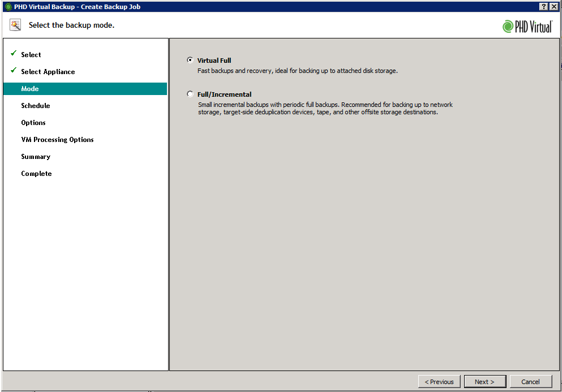
Task: Click the 'Select the backup mode.' heading
Action: (x=72, y=25)
